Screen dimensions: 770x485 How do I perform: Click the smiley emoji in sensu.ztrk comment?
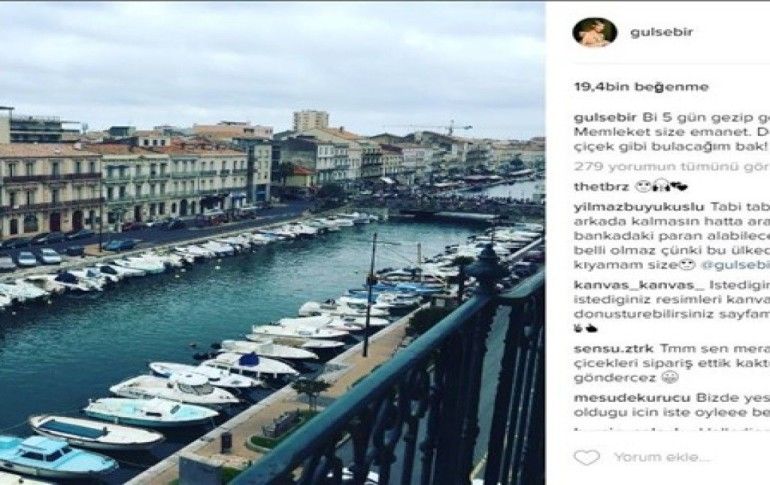click(669, 377)
